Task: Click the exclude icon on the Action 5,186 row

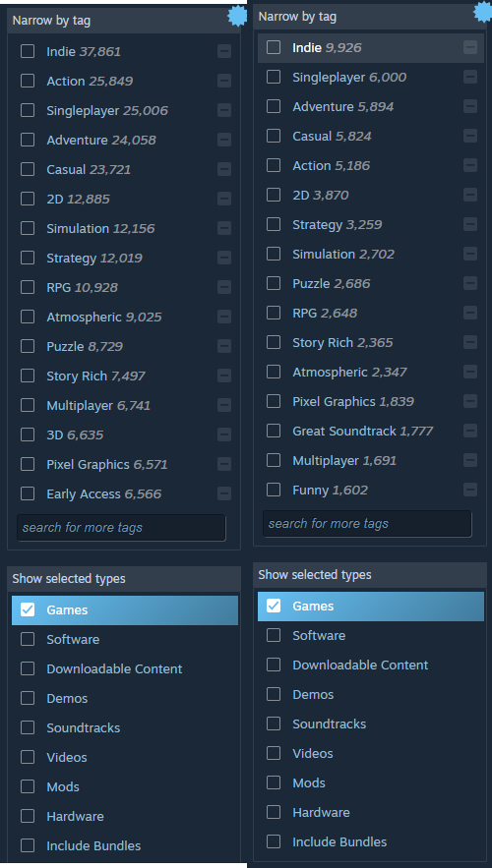Action: [470, 165]
